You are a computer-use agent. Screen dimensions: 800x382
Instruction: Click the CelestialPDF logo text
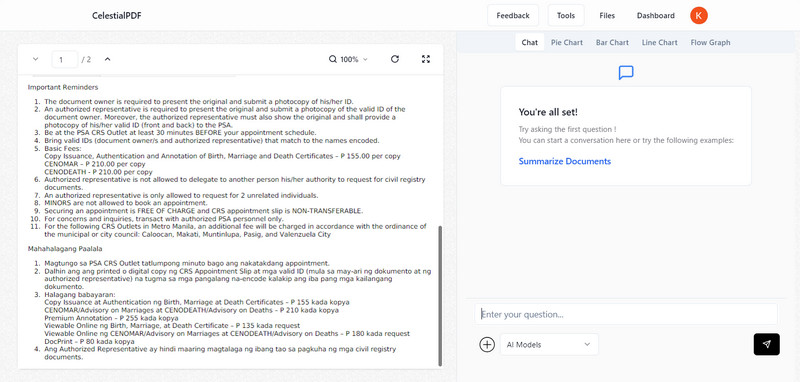click(x=117, y=15)
